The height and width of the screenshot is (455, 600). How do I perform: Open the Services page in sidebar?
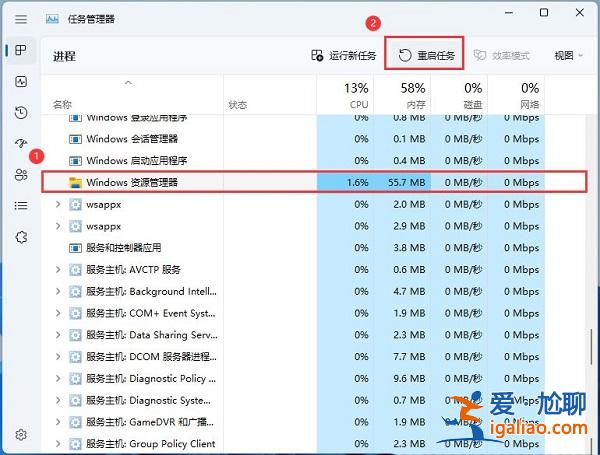point(21,237)
